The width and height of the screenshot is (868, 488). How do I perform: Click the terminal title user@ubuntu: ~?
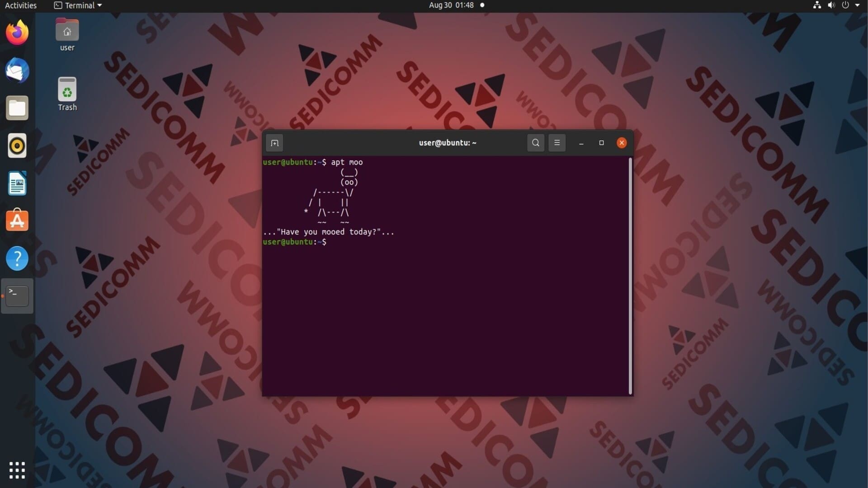pos(448,143)
